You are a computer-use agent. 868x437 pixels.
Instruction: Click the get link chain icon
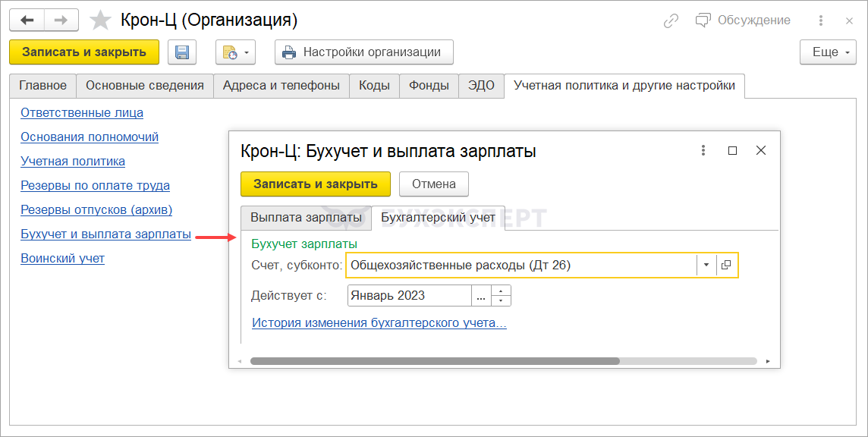tap(671, 20)
